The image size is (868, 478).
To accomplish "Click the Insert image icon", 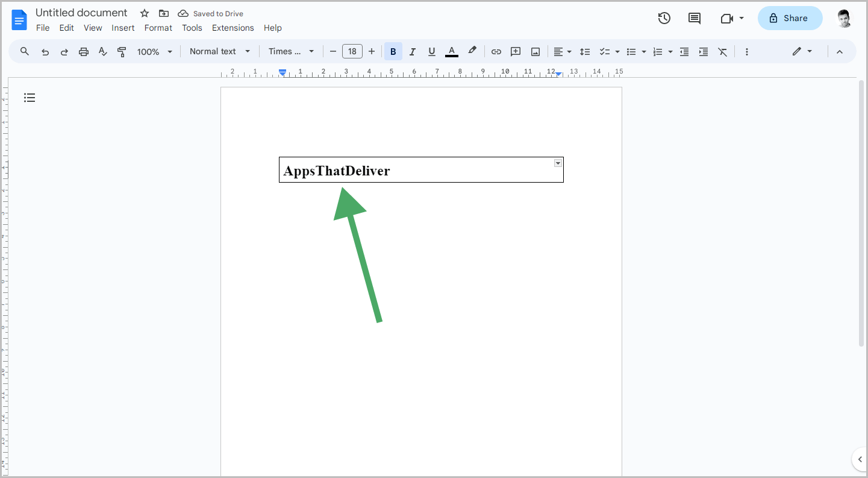I will (535, 51).
